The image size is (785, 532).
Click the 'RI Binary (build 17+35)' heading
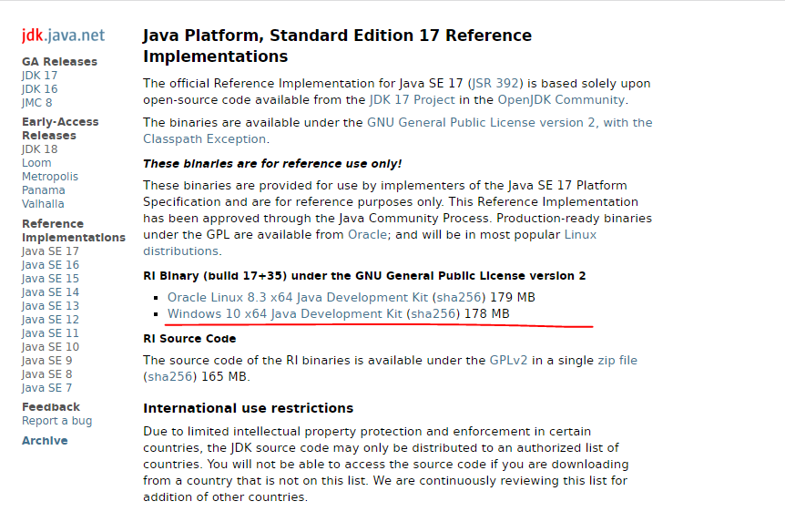pyautogui.click(x=364, y=276)
